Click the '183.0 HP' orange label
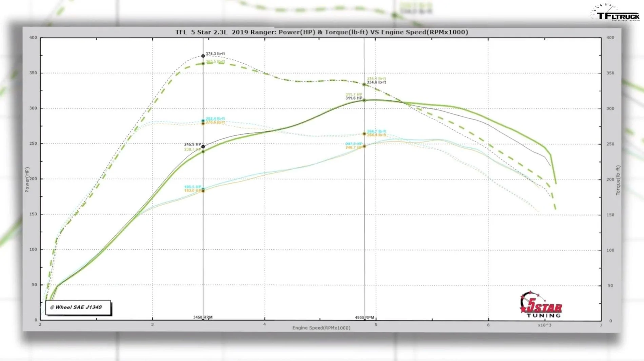Viewport: 644px width, 361px height. (x=193, y=191)
